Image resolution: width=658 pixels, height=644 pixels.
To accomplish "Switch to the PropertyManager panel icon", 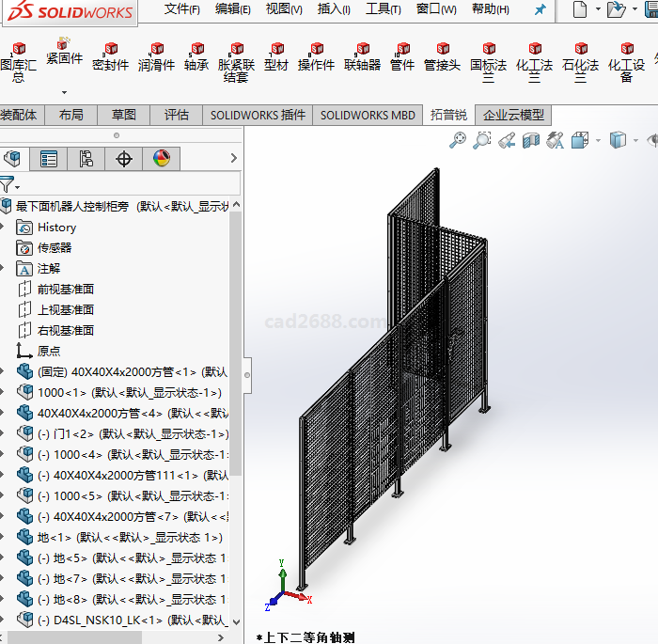I will tap(49, 159).
